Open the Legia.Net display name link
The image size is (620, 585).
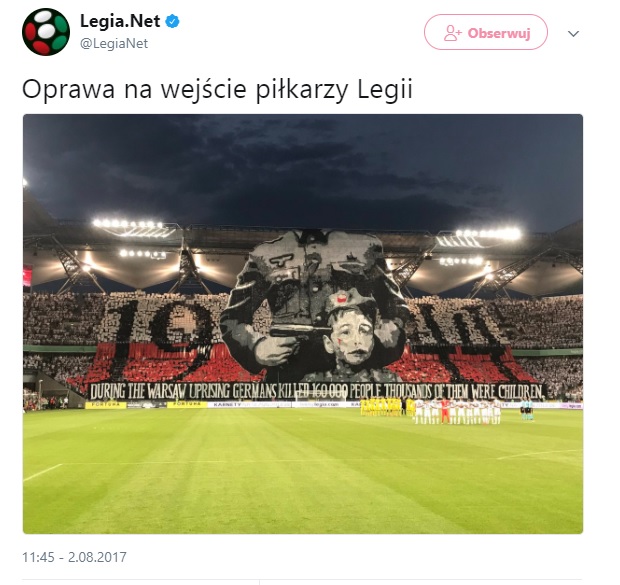(x=120, y=21)
